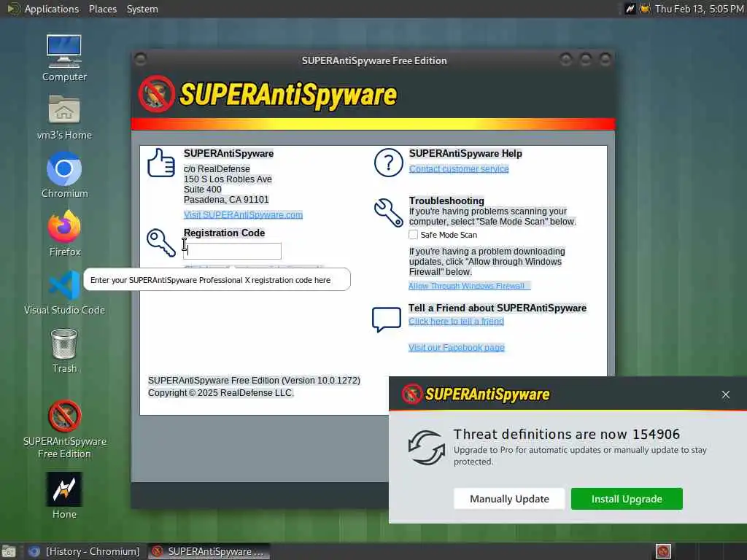Click Contact customer service link
The height and width of the screenshot is (560, 747).
click(459, 169)
